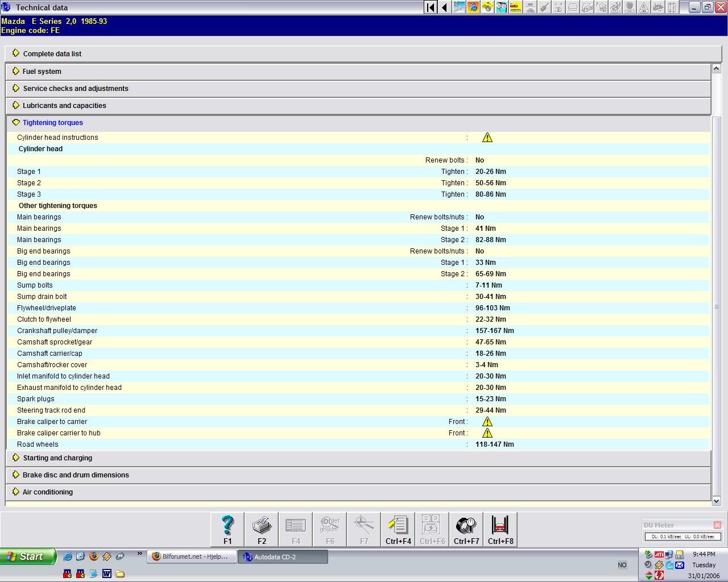This screenshot has width=728, height=582.
Task: Expand Brake disc and drum dimensions
Action: pyautogui.click(x=75, y=475)
